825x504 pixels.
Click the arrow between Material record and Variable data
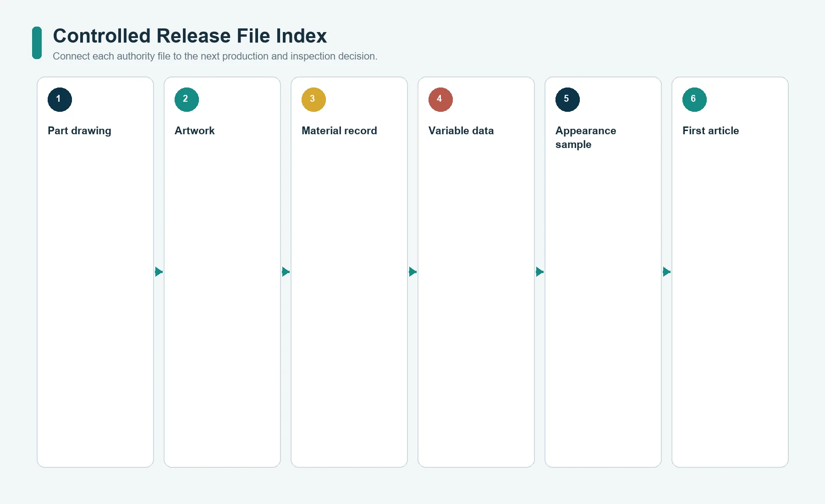[x=413, y=272]
